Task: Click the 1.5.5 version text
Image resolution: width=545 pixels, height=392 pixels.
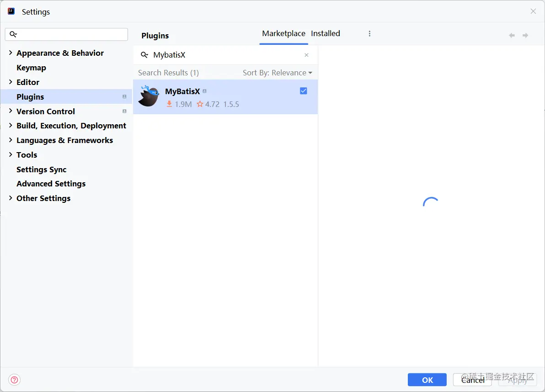Action: [231, 104]
